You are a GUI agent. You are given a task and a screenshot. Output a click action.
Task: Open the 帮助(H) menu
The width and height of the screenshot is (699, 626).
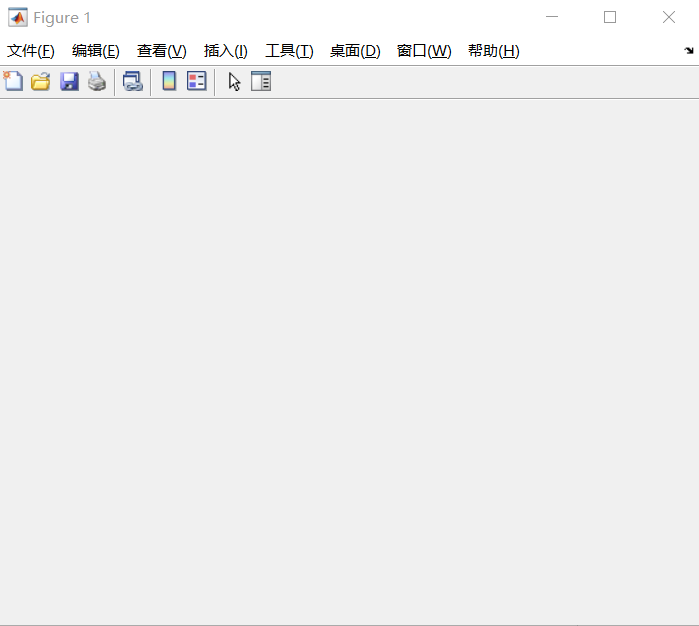pyautogui.click(x=493, y=51)
